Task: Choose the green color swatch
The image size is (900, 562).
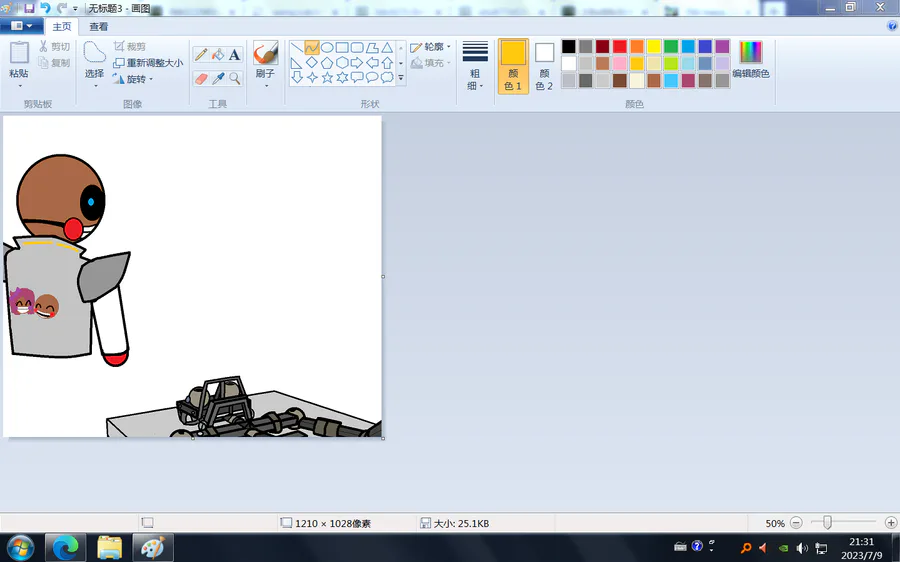Action: (x=671, y=46)
